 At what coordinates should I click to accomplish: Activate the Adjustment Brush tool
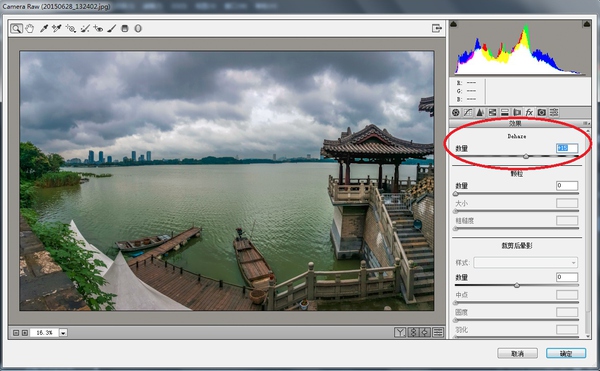pos(111,28)
